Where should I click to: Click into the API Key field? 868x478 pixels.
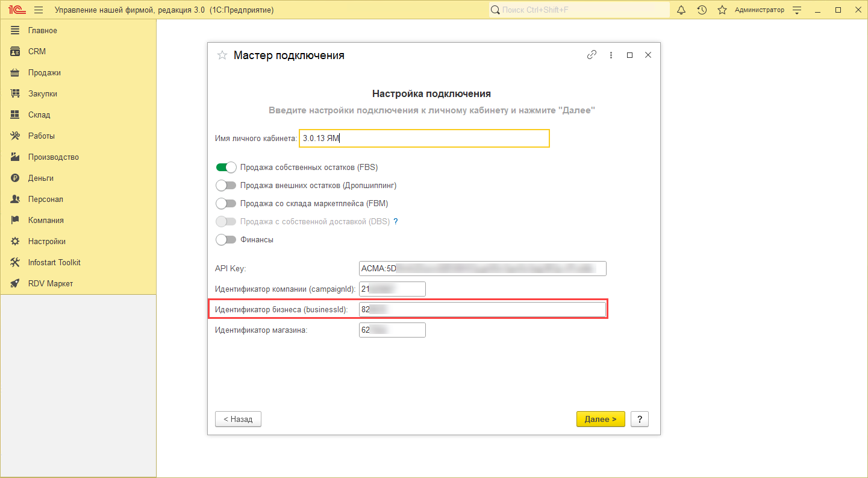tap(482, 268)
